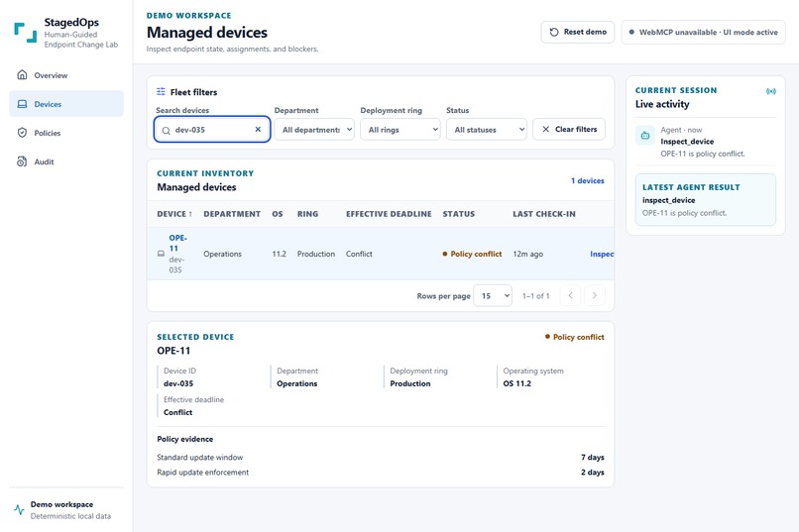The height and width of the screenshot is (532, 799).
Task: Click the '2 days' value
Action: point(593,472)
